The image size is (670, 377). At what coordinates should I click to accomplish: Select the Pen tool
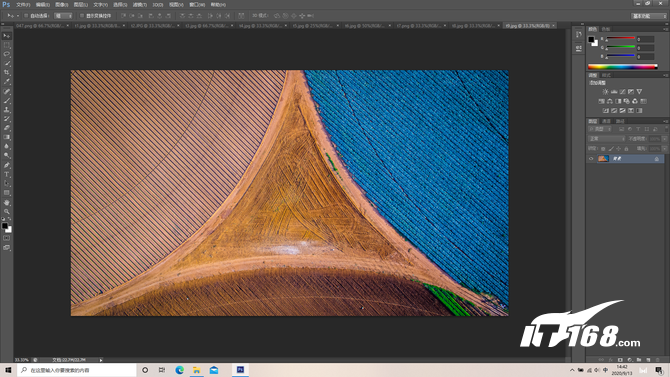6,165
